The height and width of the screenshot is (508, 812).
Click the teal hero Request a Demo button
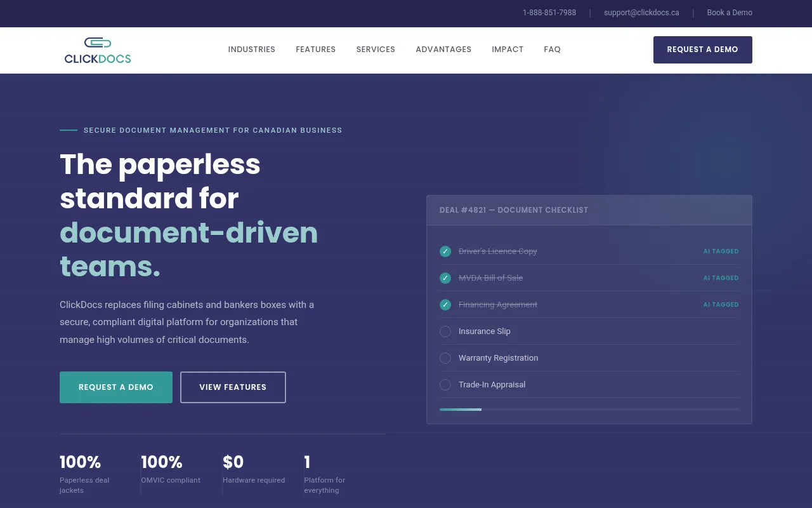tap(116, 387)
